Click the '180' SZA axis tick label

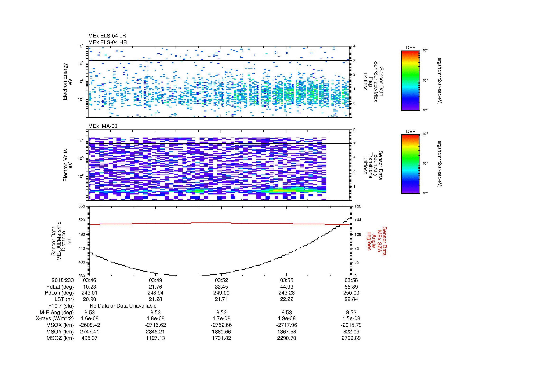(358, 206)
